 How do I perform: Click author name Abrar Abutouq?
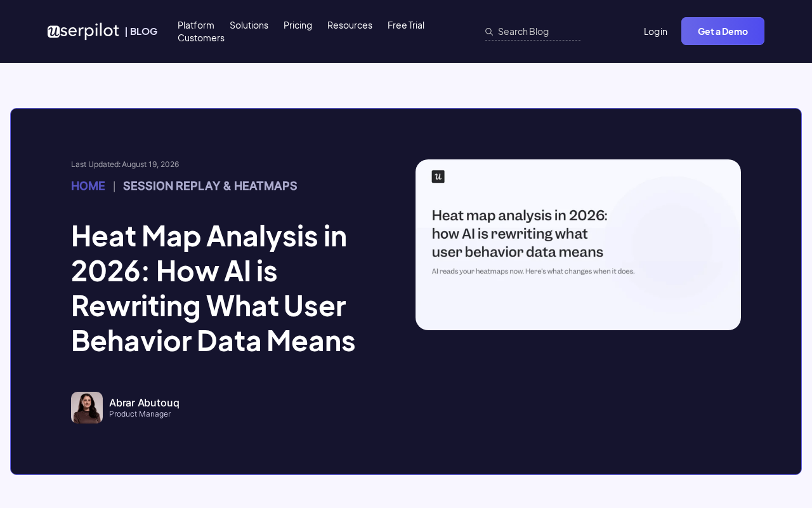point(144,403)
